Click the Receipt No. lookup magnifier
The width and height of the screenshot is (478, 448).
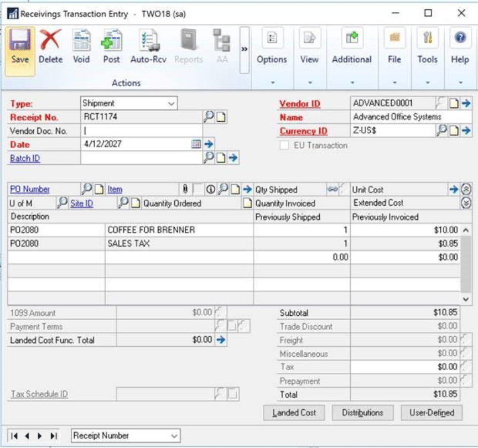(208, 117)
